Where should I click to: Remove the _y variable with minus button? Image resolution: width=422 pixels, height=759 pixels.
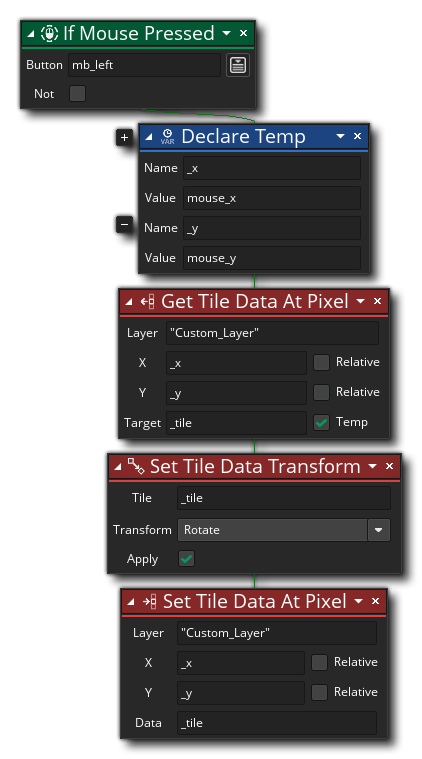coord(124,225)
